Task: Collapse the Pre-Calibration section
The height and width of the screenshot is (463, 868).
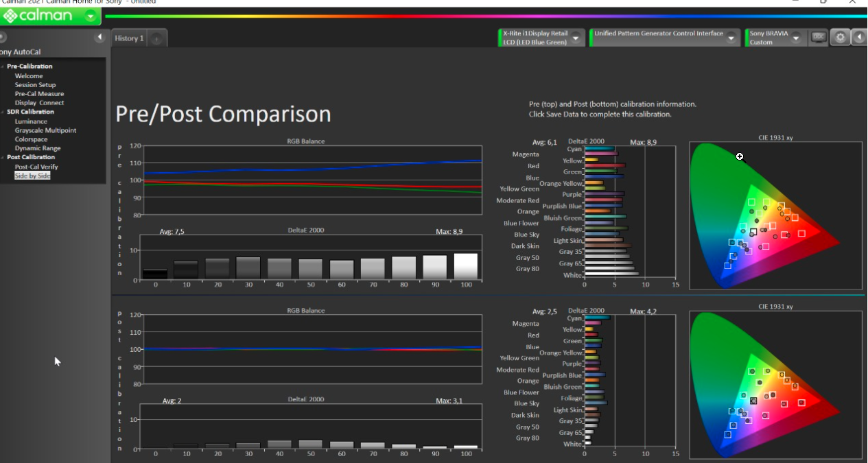Action: (x=3, y=67)
